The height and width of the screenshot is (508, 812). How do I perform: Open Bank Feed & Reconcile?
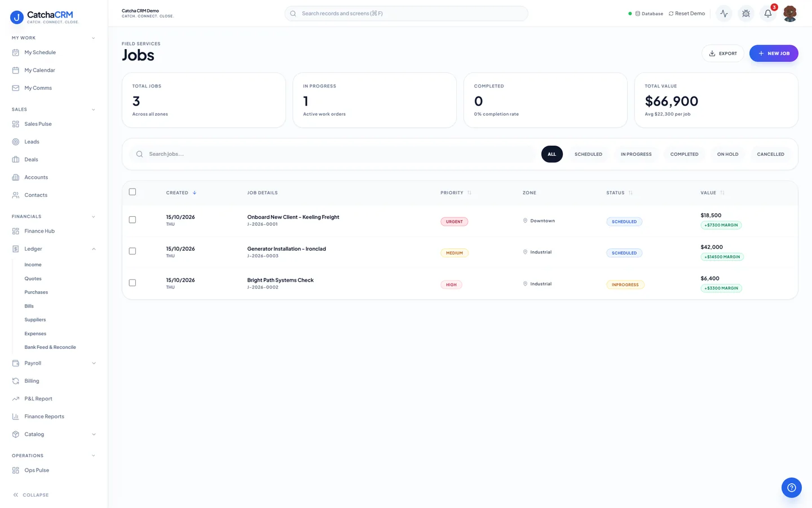tap(50, 348)
